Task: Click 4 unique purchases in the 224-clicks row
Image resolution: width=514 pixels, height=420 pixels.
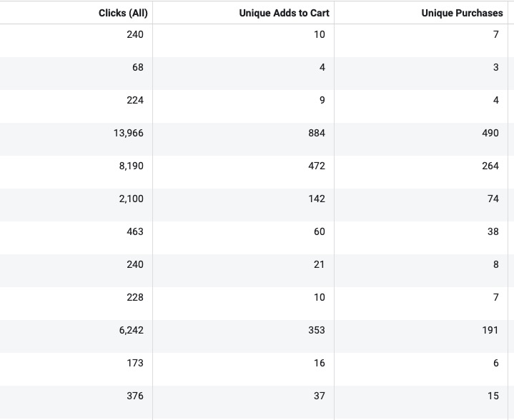Action: click(x=496, y=100)
